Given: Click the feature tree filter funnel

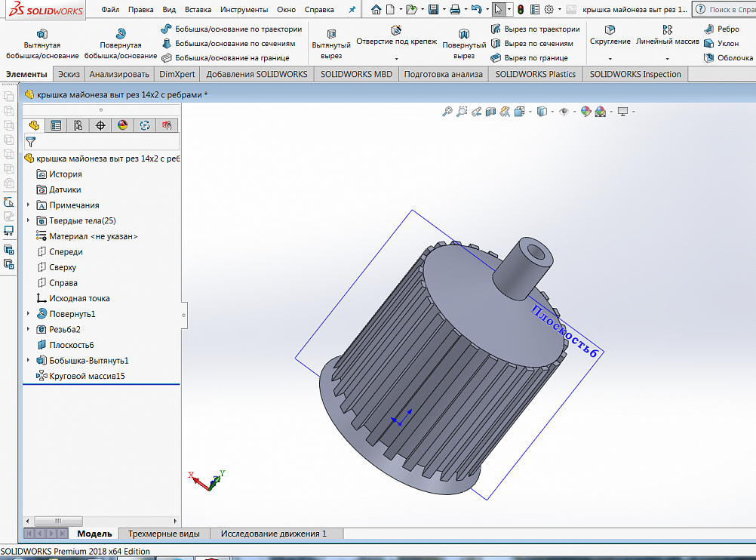Looking at the screenshot, I should [x=31, y=141].
